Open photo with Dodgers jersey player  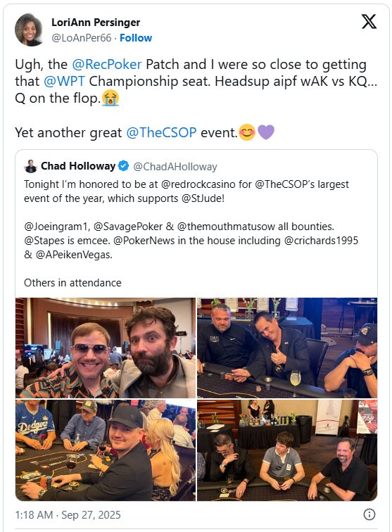click(106, 450)
